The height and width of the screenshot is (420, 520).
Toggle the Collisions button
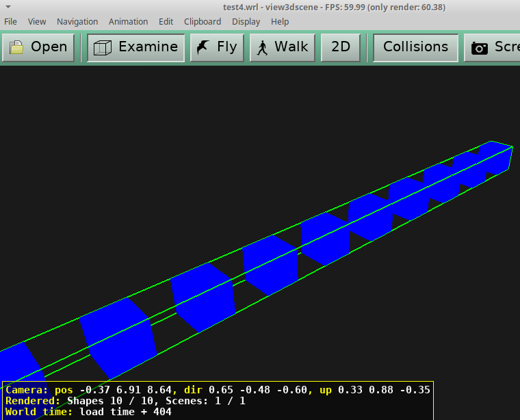415,48
